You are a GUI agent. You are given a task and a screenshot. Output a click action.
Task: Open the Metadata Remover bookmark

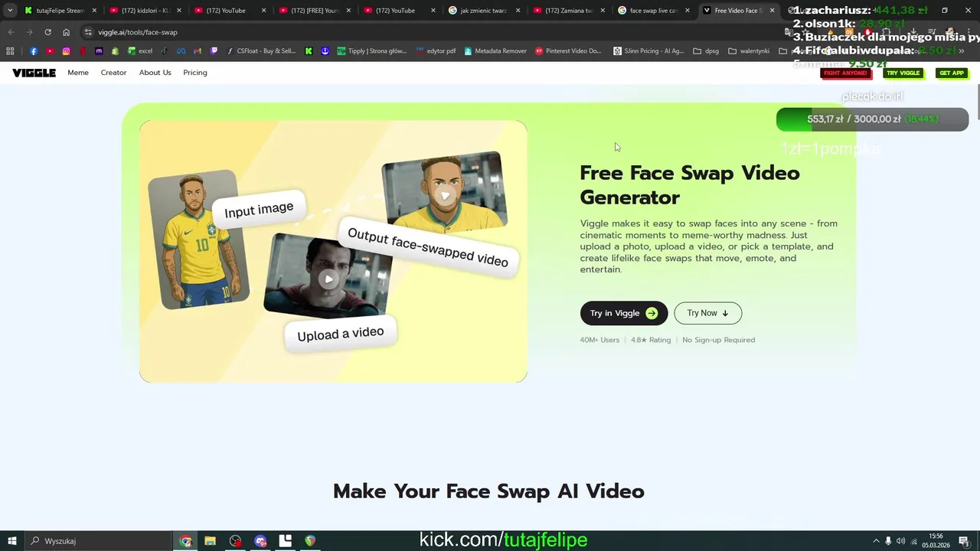(x=495, y=51)
